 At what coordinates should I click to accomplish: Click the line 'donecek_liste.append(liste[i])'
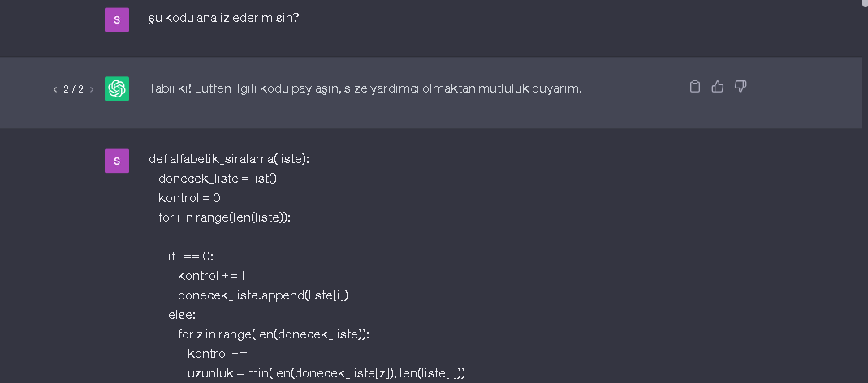(263, 295)
